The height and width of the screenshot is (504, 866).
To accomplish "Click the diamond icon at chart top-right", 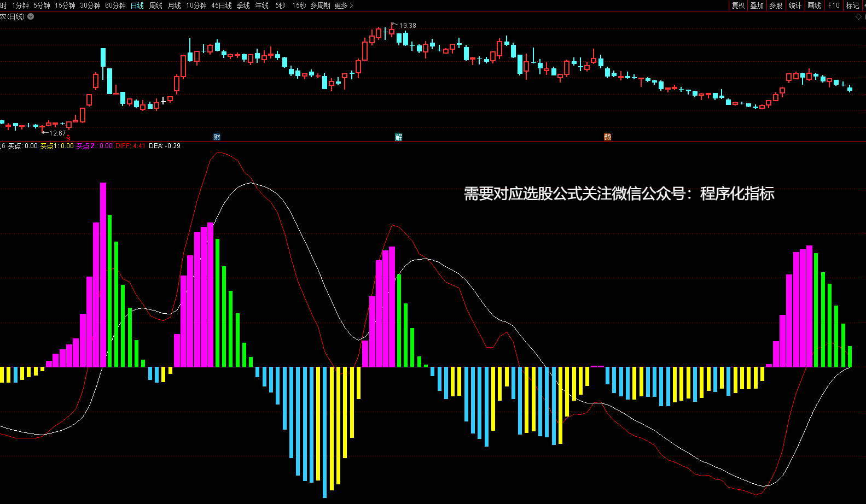I will point(858,17).
